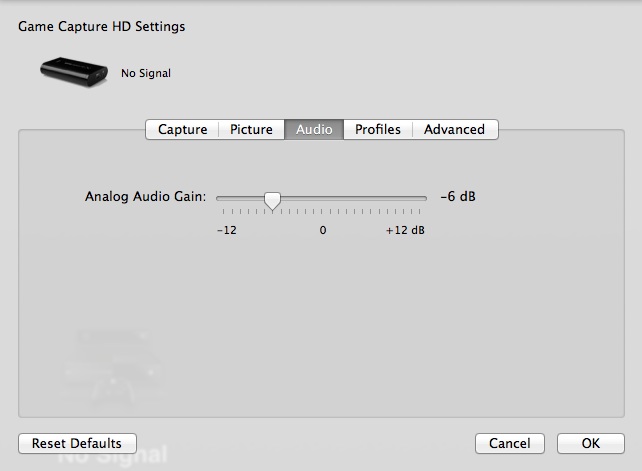Click the Analog Audio Gain label
The width and height of the screenshot is (642, 471).
coord(145,196)
